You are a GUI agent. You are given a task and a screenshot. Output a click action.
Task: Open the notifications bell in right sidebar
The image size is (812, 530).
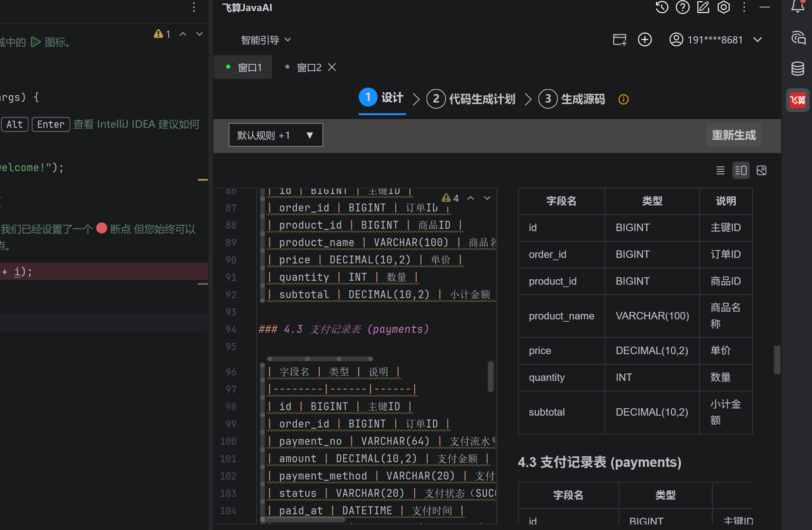coord(798,6)
